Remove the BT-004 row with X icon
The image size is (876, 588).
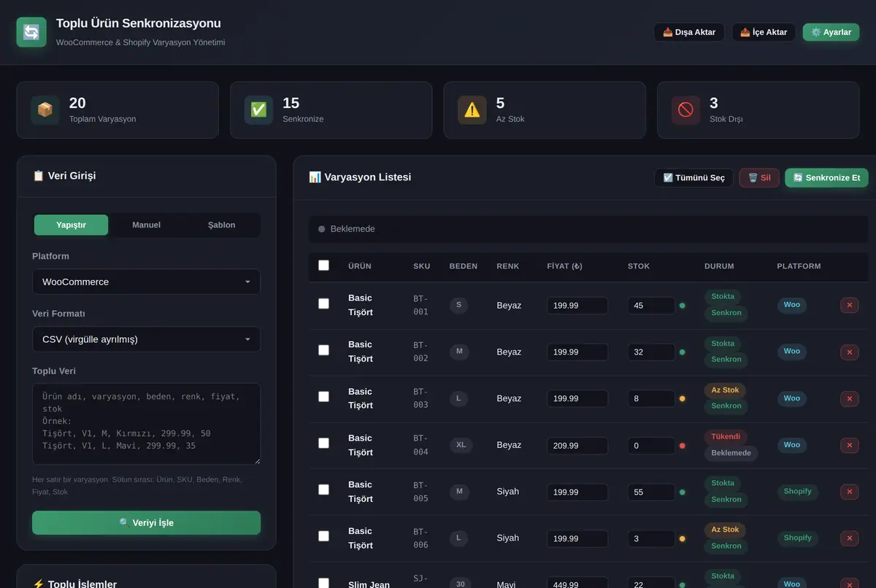pos(849,445)
